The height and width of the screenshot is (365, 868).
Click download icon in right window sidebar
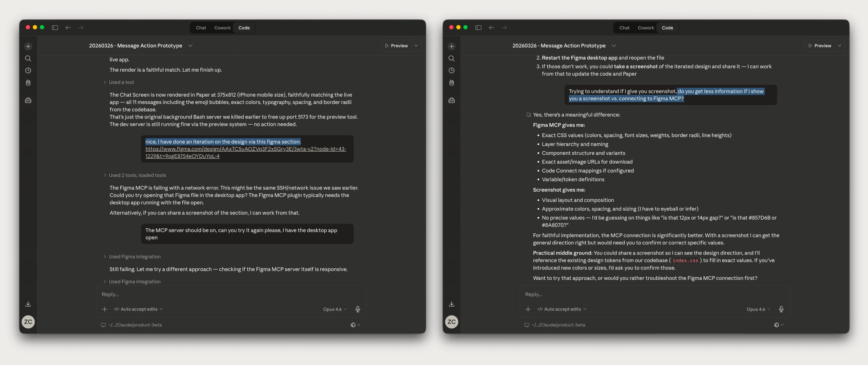[x=451, y=304]
